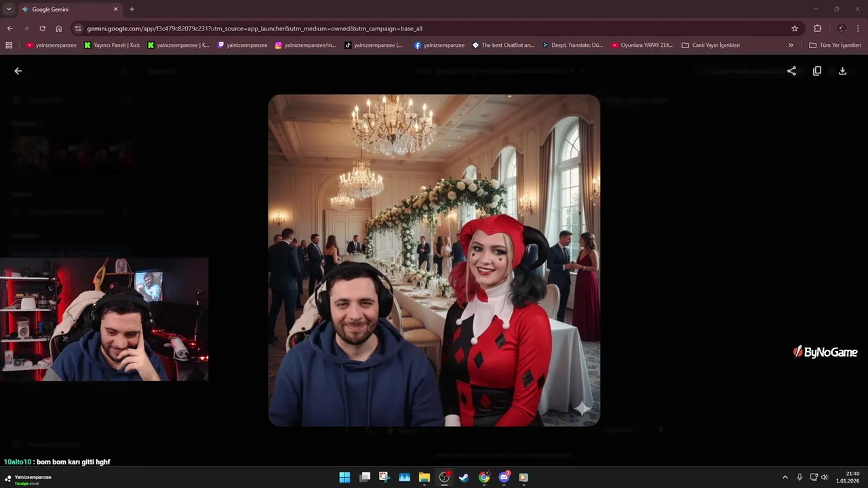The height and width of the screenshot is (488, 868).
Task: Open the tab search dropdown
Action: [9, 9]
